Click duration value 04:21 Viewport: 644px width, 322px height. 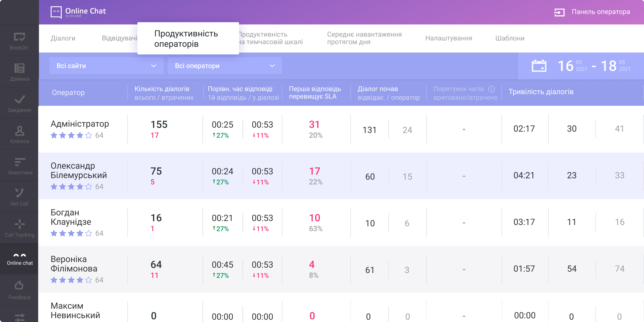pos(524,175)
